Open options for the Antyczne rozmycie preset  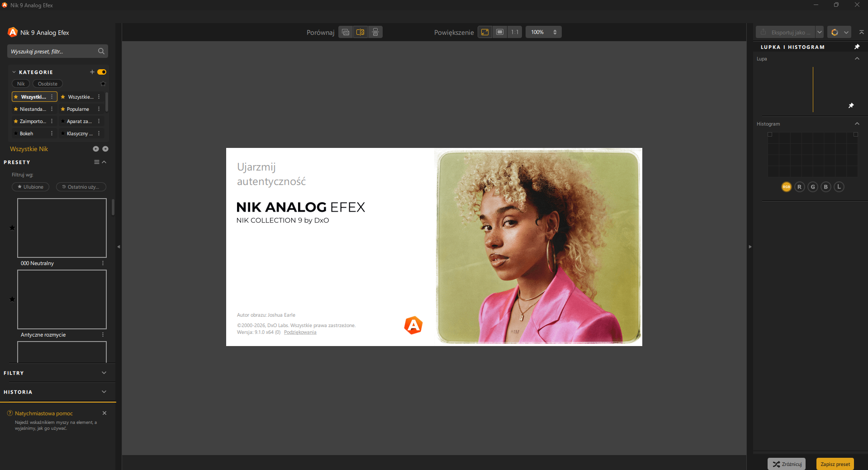coord(103,335)
